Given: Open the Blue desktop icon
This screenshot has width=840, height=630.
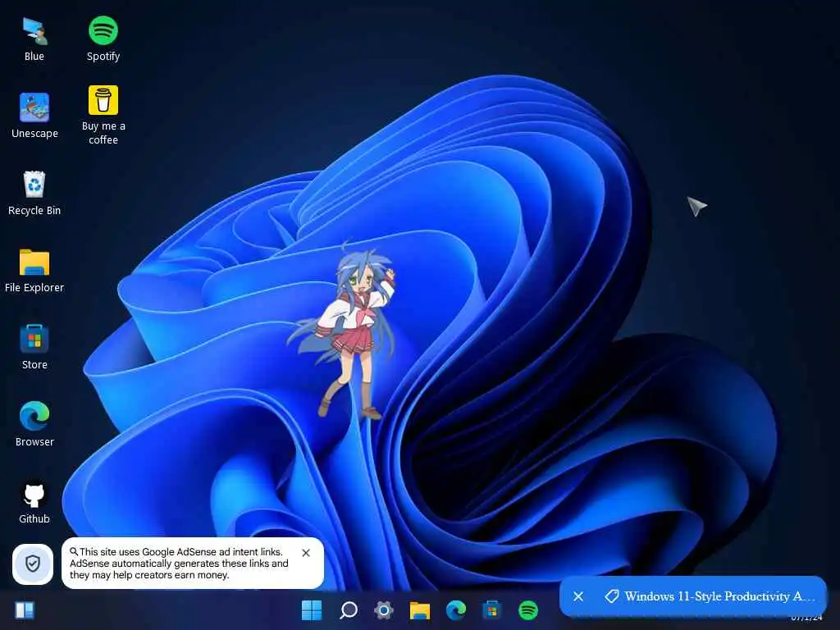Looking at the screenshot, I should (x=34, y=39).
